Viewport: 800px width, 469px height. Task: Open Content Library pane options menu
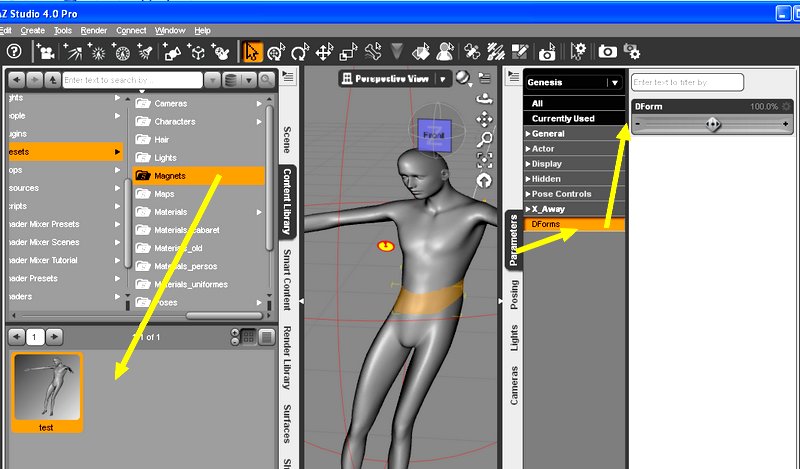pos(288,77)
